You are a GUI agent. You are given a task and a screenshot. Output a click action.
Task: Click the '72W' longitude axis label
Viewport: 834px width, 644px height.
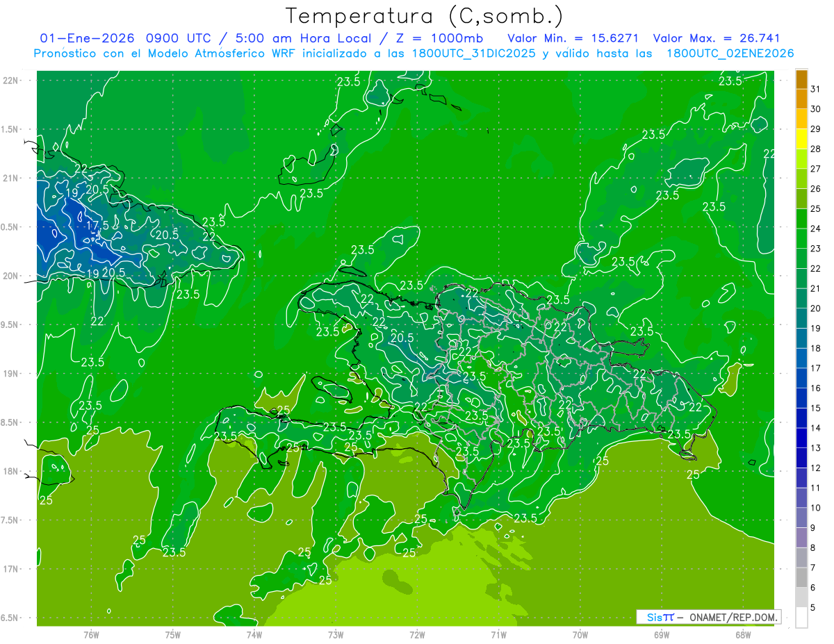click(x=417, y=634)
